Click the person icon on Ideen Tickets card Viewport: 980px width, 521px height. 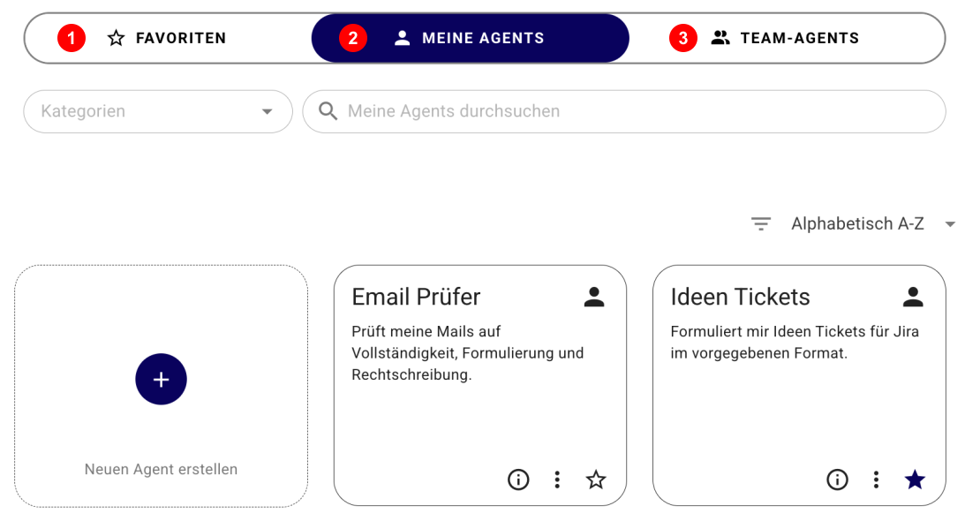click(913, 297)
